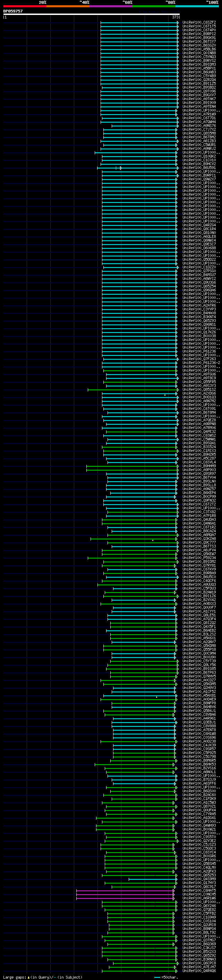Screen dimensions: 222x980
Task: Open hit UniRef100_Q0INB8
Action: 199,53
